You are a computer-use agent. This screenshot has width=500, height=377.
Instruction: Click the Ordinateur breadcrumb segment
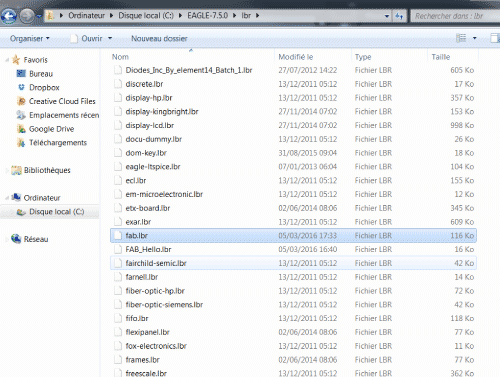tap(86, 15)
